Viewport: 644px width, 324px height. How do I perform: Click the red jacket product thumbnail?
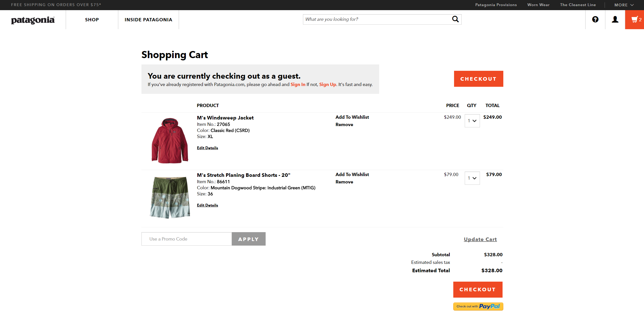tap(170, 140)
